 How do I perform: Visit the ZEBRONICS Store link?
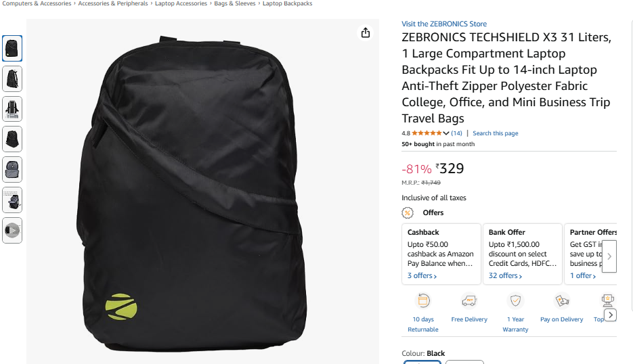444,24
